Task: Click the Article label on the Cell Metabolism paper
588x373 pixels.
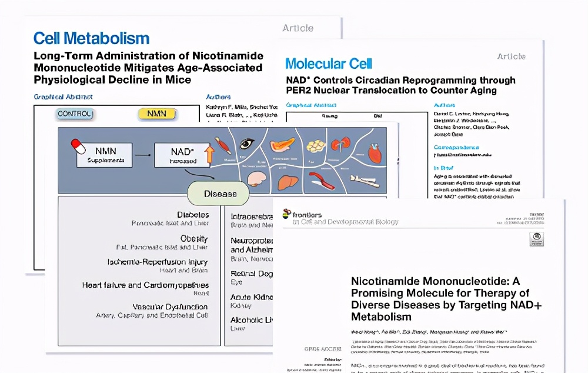Action: [298, 28]
